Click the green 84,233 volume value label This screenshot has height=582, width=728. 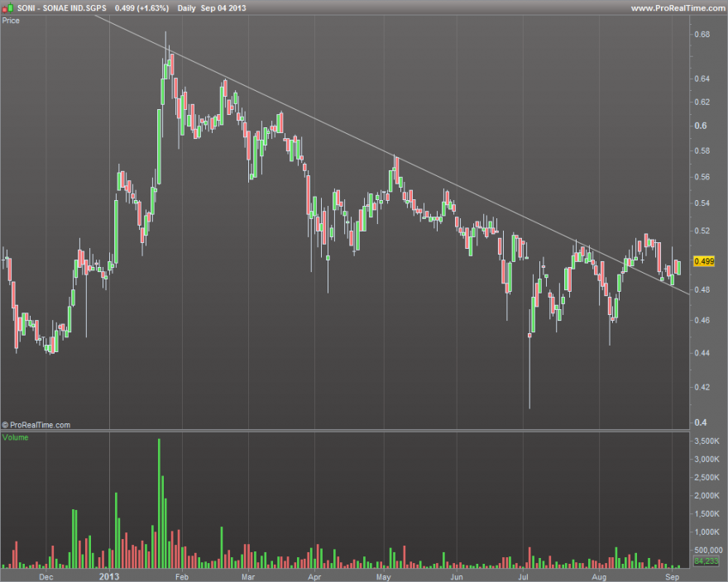pos(706,561)
